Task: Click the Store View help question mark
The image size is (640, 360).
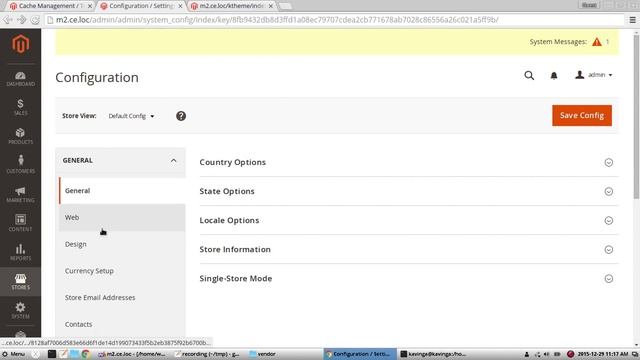Action: (181, 116)
